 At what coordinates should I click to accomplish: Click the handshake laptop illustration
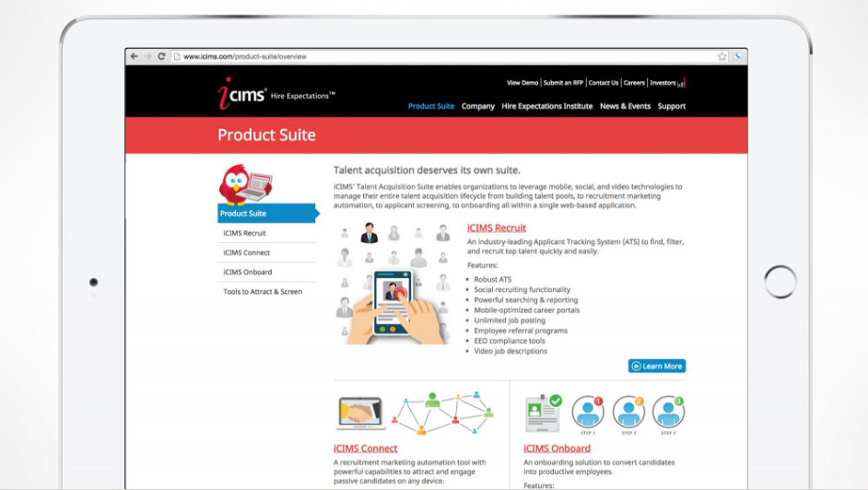pos(361,414)
